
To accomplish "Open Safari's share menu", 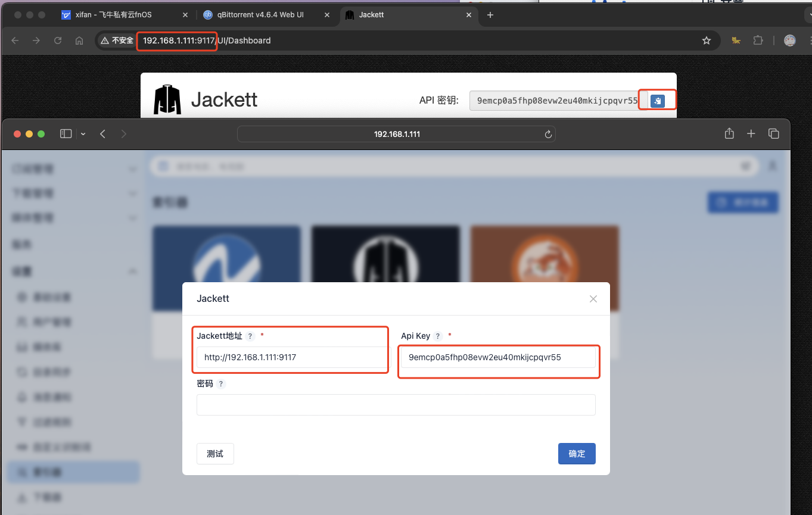I will (729, 133).
